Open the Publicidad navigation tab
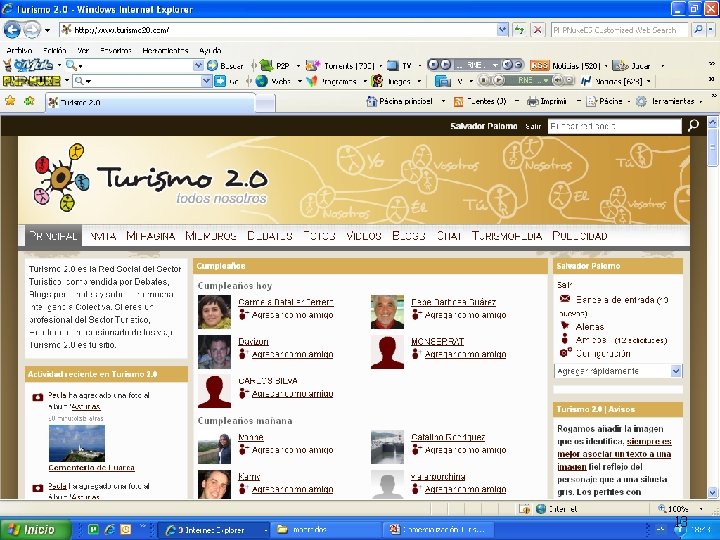720x540 pixels. point(580,236)
